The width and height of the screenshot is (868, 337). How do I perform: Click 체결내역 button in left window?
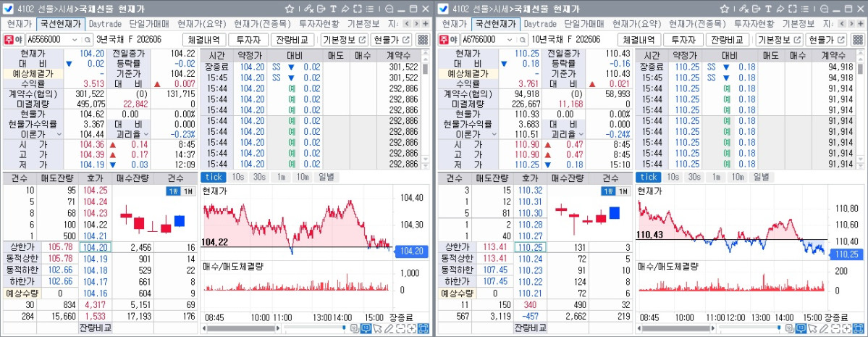coord(204,40)
